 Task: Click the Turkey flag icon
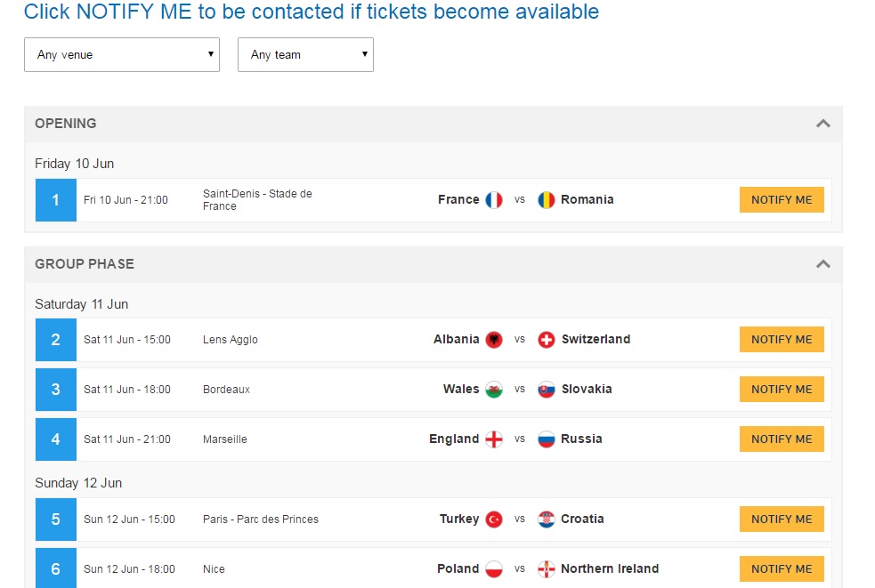(494, 520)
